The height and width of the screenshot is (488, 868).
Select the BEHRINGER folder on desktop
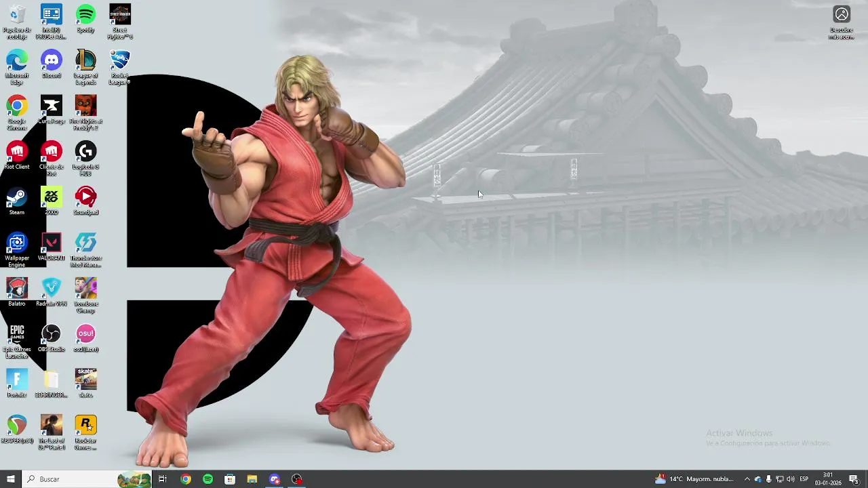tap(52, 382)
